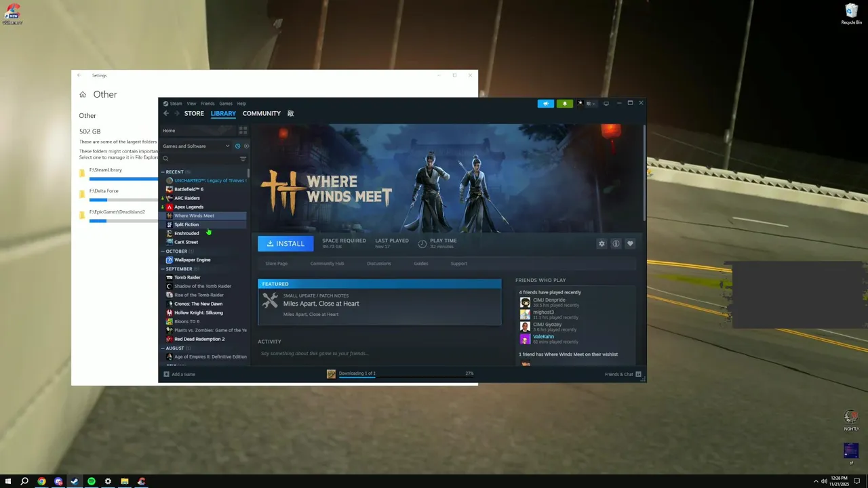Click the Steam logo in the menu bar
Image resolution: width=868 pixels, height=488 pixels.
(x=165, y=104)
